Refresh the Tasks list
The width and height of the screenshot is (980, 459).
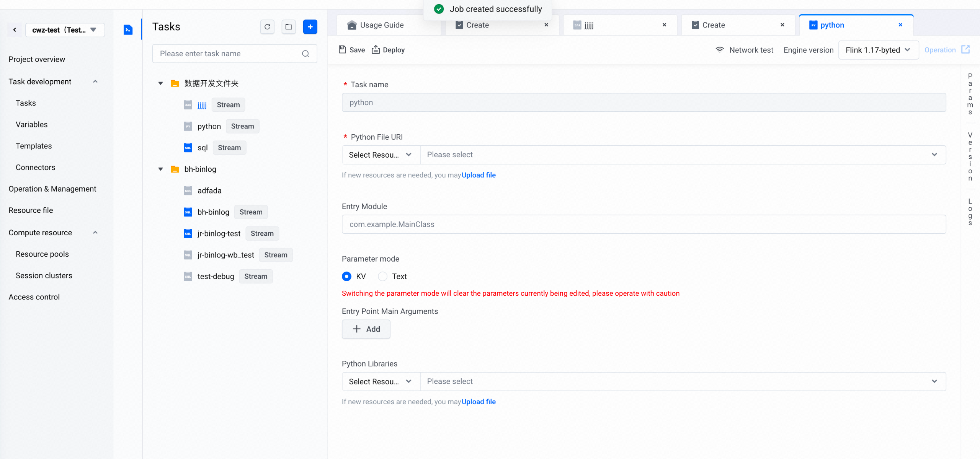267,27
